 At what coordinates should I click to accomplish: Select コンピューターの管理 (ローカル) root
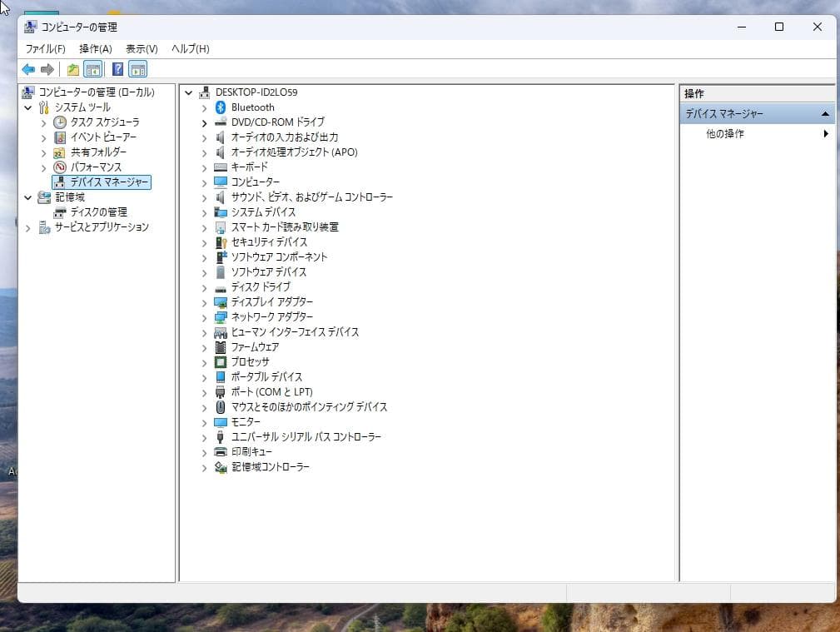(97, 92)
